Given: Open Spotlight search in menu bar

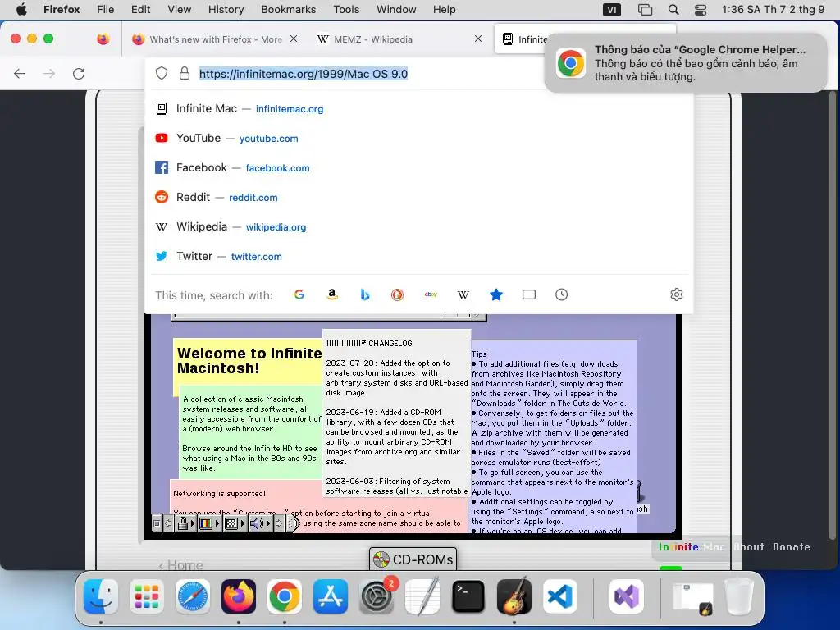Looking at the screenshot, I should [673, 10].
